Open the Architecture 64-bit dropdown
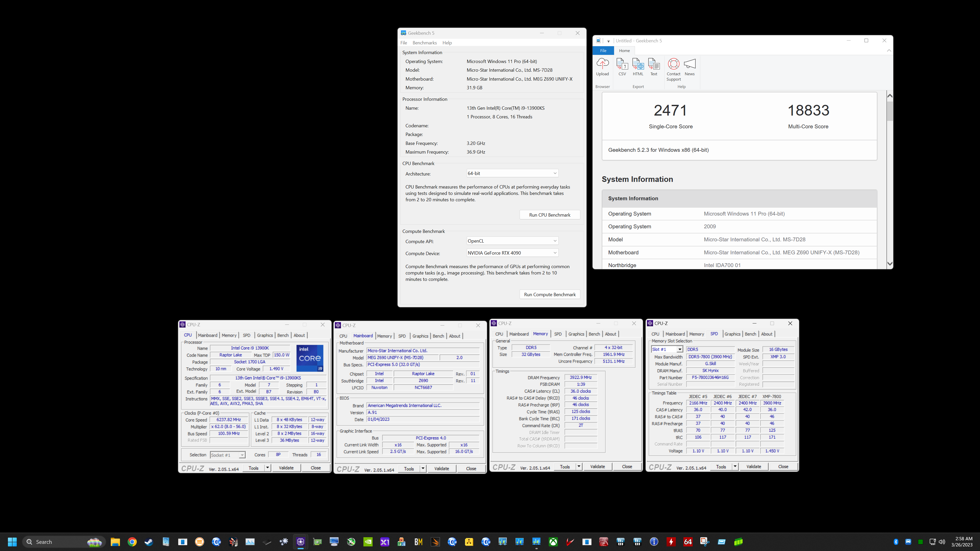Viewport: 980px width, 551px height. [x=512, y=173]
